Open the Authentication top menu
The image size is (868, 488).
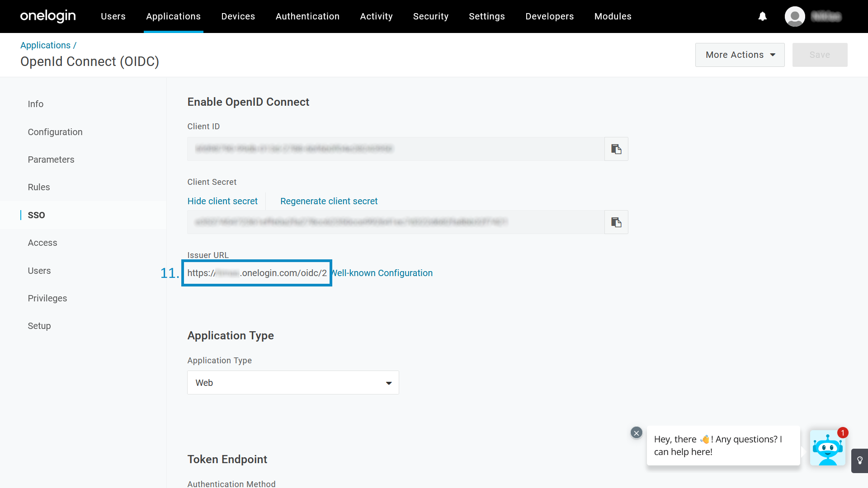[x=307, y=16]
